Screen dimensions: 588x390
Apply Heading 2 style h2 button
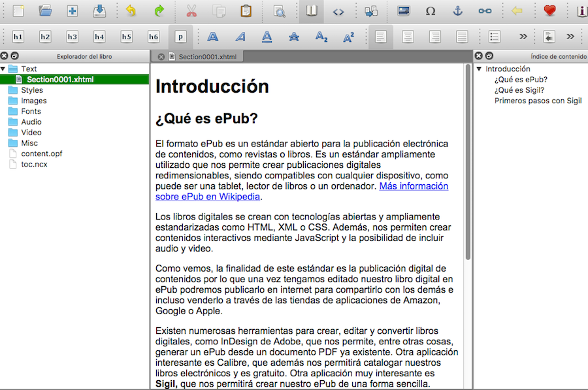pyautogui.click(x=45, y=37)
